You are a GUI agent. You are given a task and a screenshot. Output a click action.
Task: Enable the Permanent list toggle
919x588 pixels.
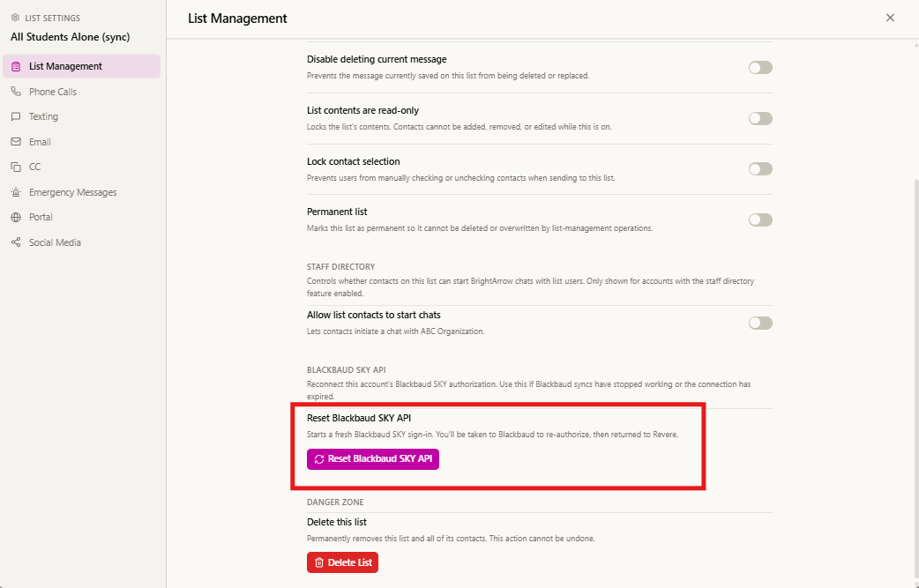pos(760,220)
